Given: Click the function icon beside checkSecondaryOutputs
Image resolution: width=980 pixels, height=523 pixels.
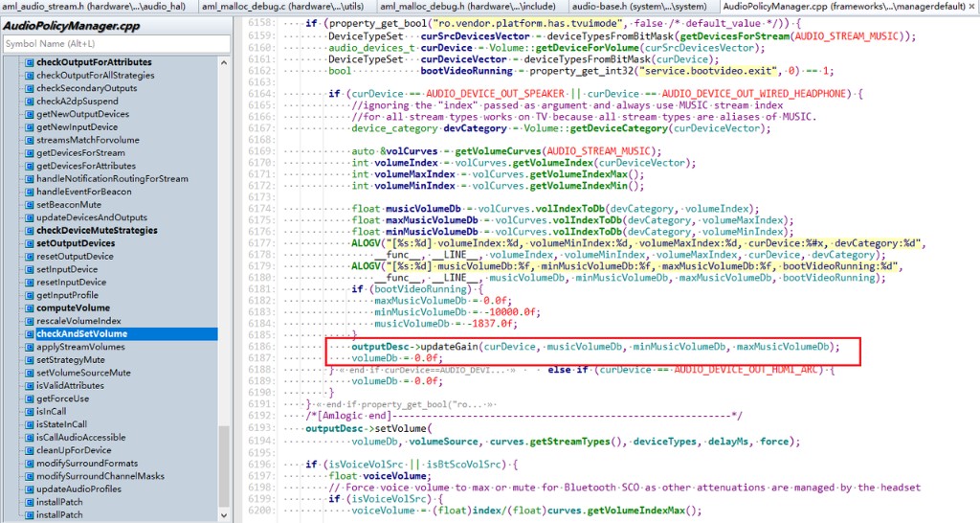Looking at the screenshot, I should point(29,88).
